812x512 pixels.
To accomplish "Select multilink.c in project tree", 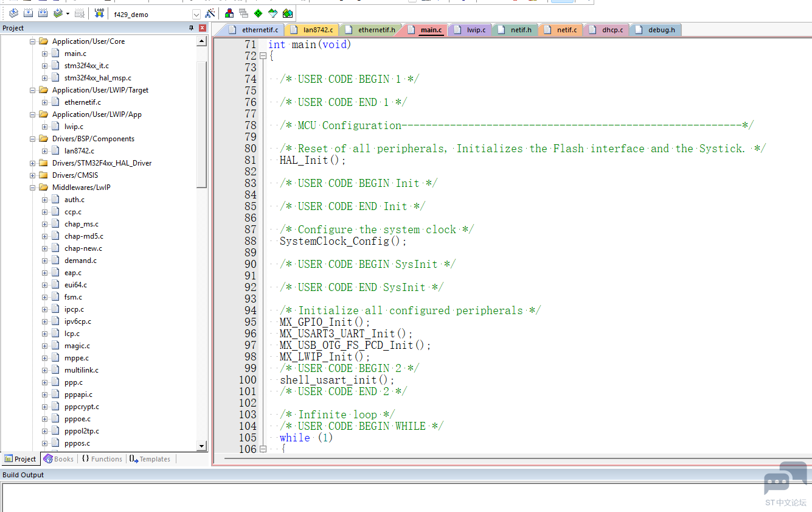I will (x=82, y=370).
